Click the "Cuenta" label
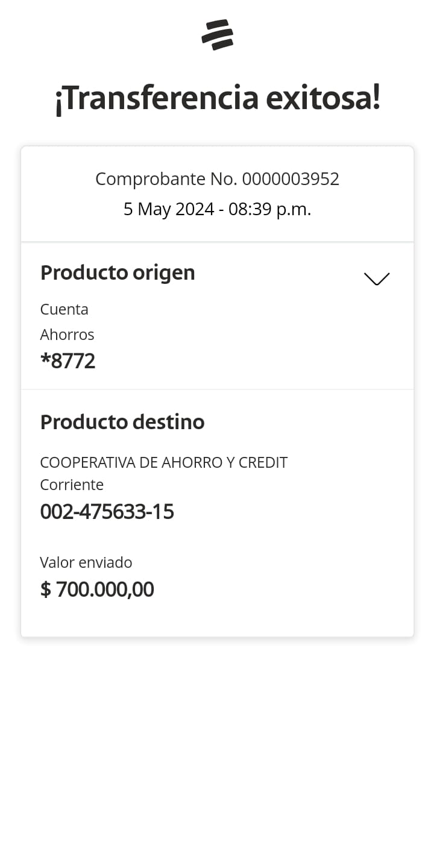This screenshot has height=868, width=434. [64, 309]
